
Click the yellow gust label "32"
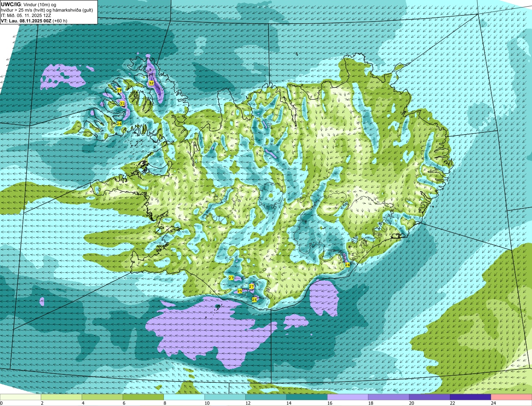[151, 83]
